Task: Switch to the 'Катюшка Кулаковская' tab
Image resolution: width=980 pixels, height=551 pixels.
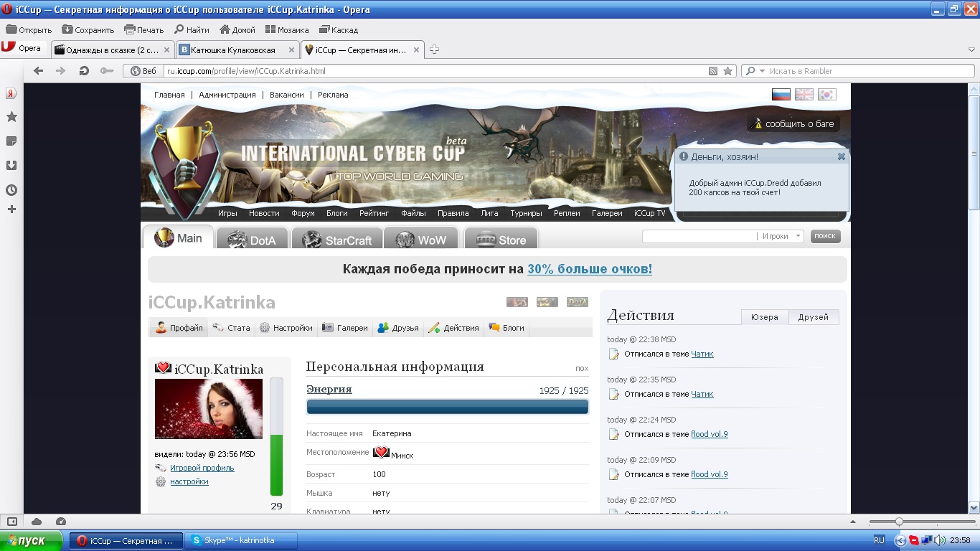Action: (237, 50)
